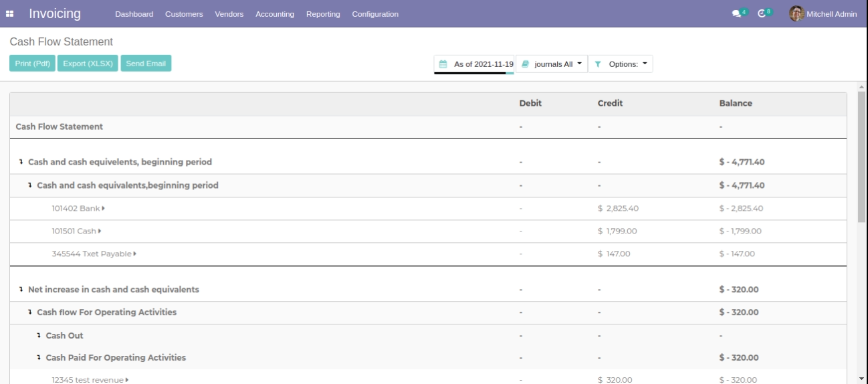Click the Export (XLSX) button

pos(88,64)
